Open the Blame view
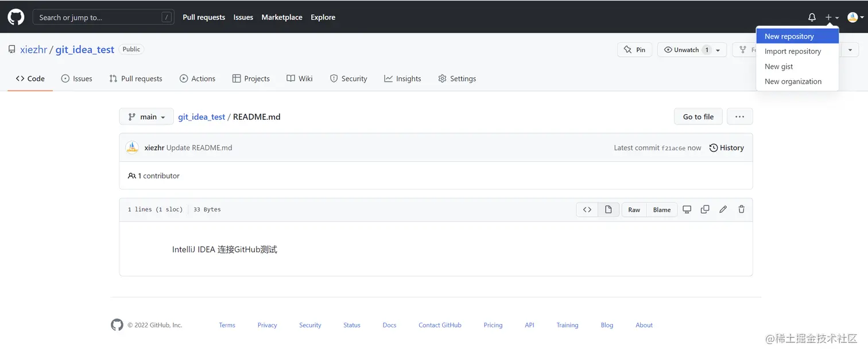Viewport: 868px width, 355px height. click(x=662, y=209)
